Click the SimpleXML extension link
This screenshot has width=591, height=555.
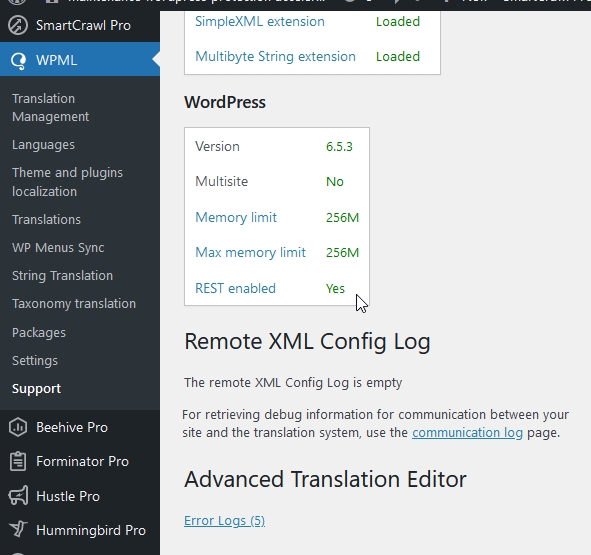click(260, 21)
